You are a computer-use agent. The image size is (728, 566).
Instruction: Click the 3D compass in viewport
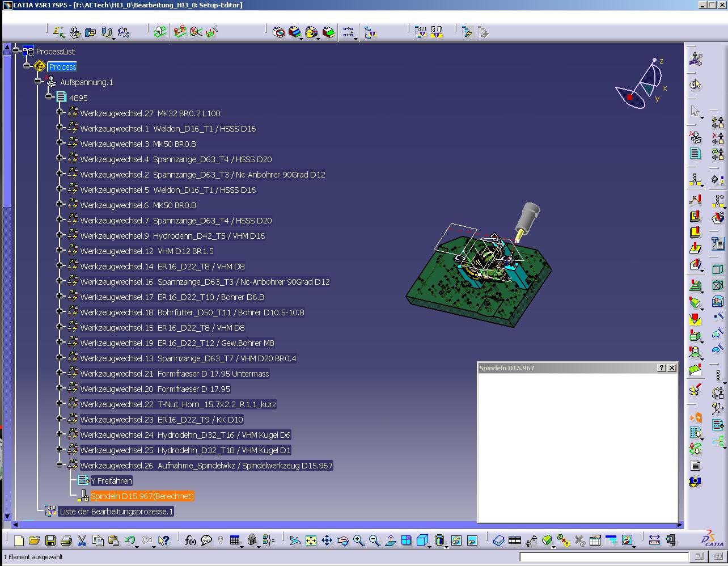coord(642,83)
